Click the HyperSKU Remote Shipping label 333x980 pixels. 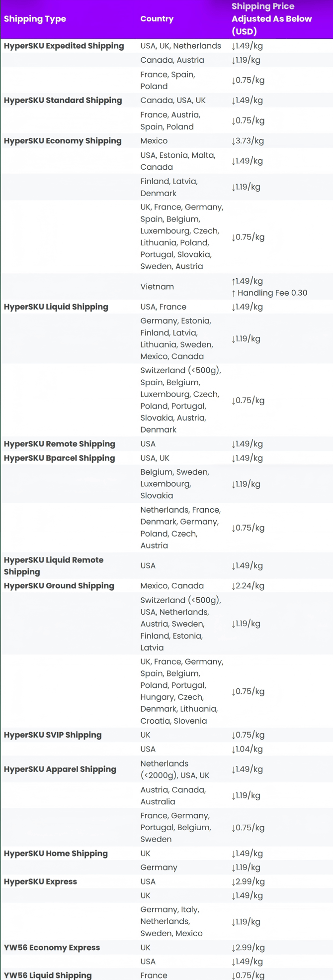point(59,444)
